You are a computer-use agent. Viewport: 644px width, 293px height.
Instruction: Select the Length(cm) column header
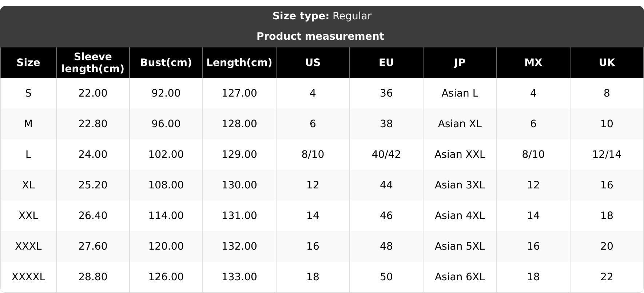pos(239,63)
